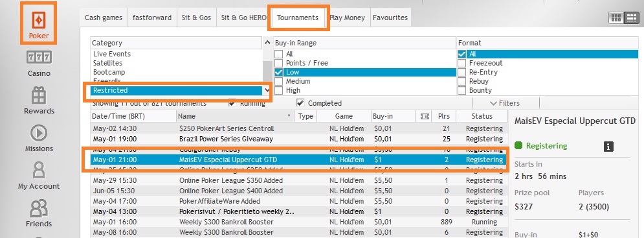Select Brazil Power Series Giveaway row

pyautogui.click(x=299, y=139)
